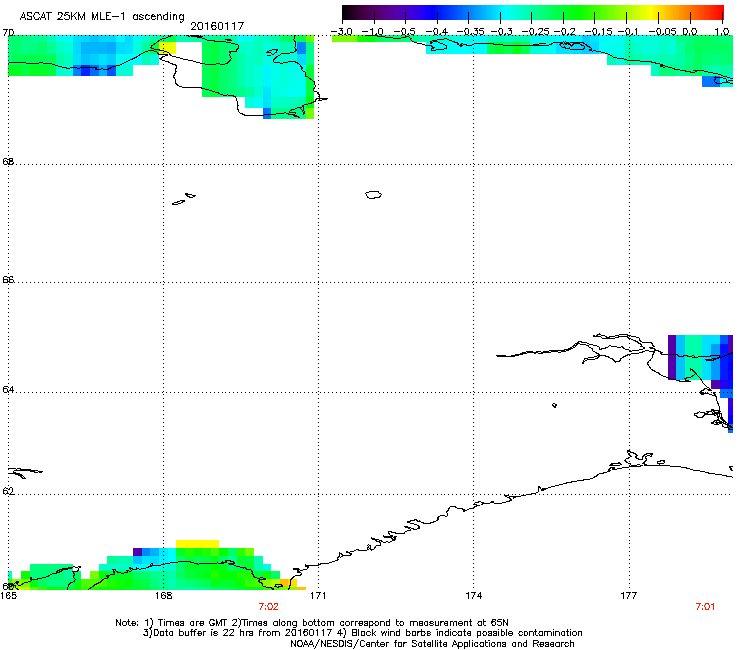Click the latitude label 70
Viewport: 740px width, 650px height.
(8, 33)
